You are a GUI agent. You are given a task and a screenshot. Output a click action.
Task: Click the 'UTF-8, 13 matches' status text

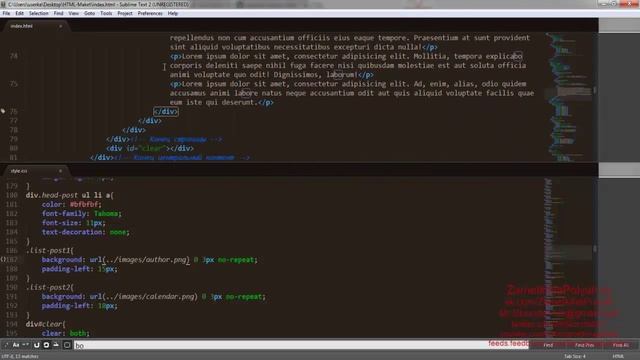(20, 356)
